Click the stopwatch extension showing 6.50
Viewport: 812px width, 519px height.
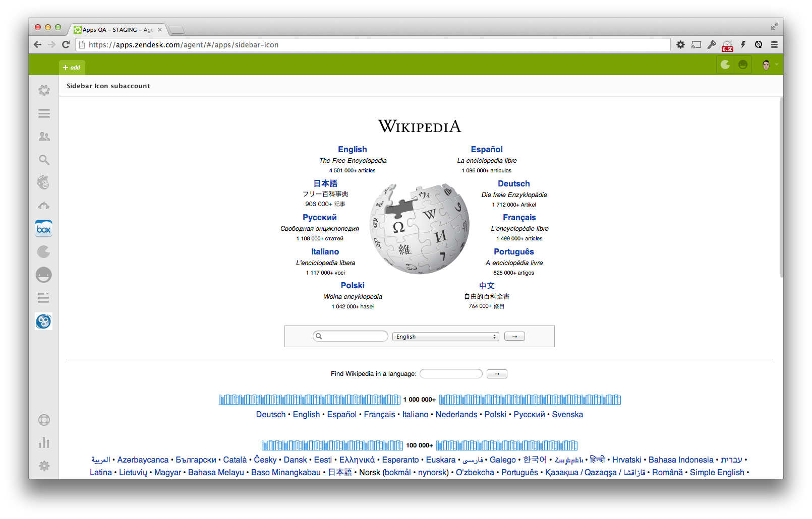tap(727, 45)
